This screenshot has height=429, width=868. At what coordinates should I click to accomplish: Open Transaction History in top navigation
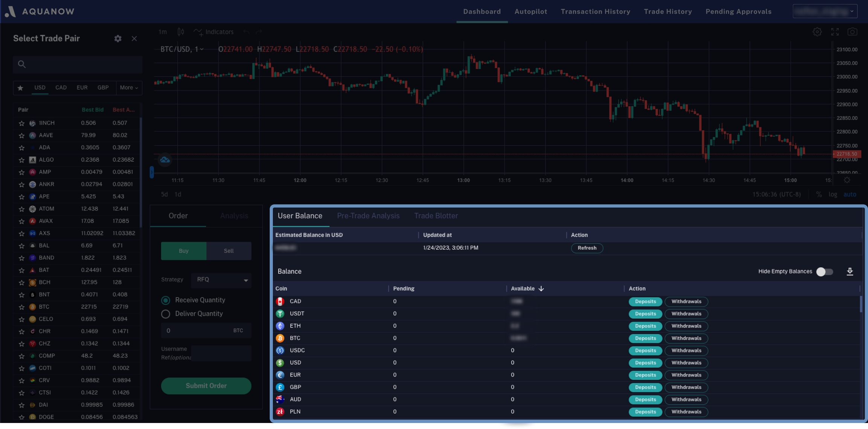coord(595,11)
